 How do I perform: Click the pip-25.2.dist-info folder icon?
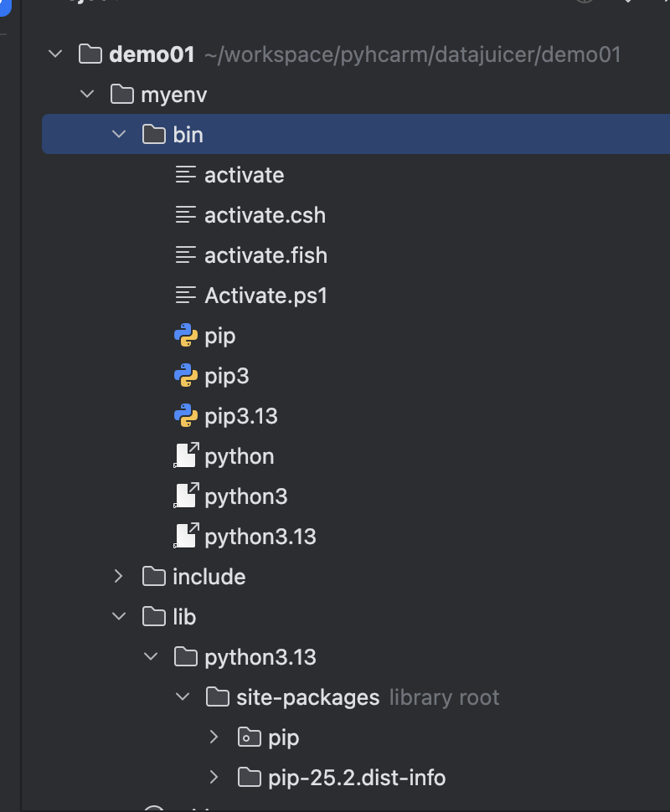click(x=250, y=778)
